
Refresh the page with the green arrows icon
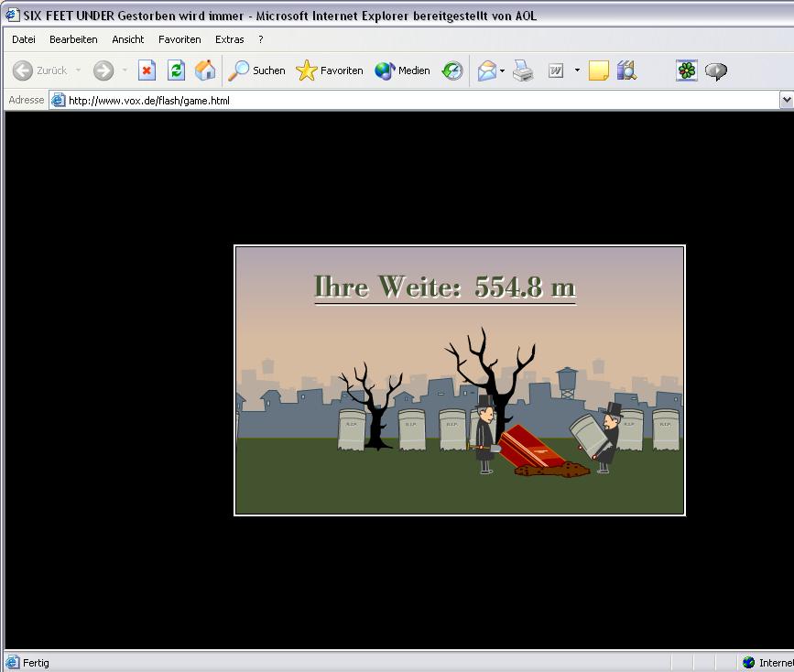tap(176, 70)
